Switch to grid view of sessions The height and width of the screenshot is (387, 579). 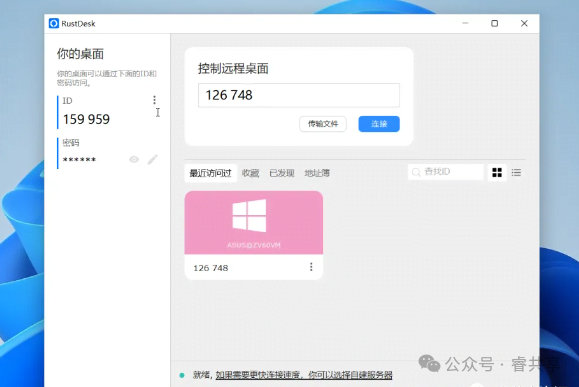pos(497,172)
